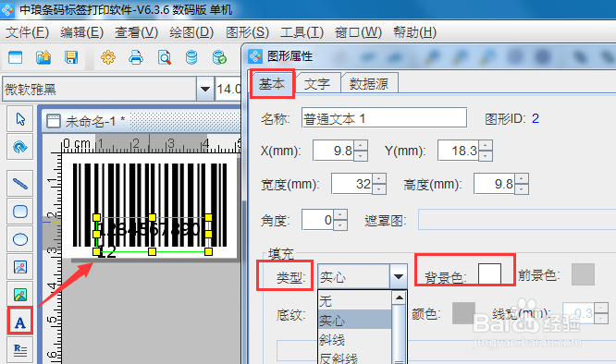The width and height of the screenshot is (616, 364).
Task: Click the Open file folder icon
Action: (43, 57)
